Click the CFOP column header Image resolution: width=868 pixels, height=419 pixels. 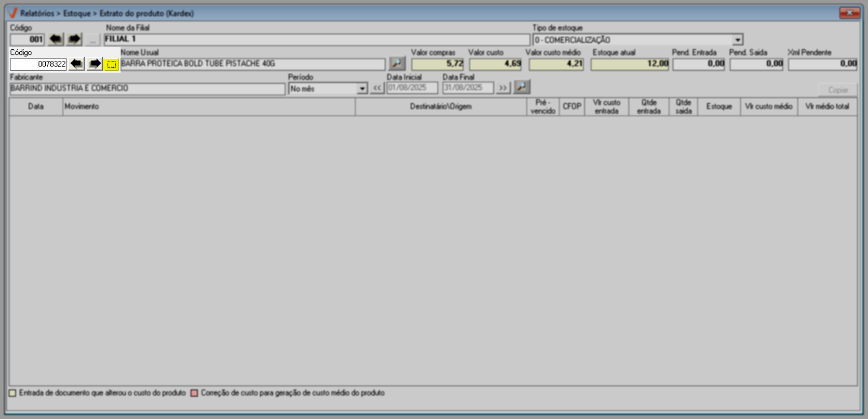(572, 106)
